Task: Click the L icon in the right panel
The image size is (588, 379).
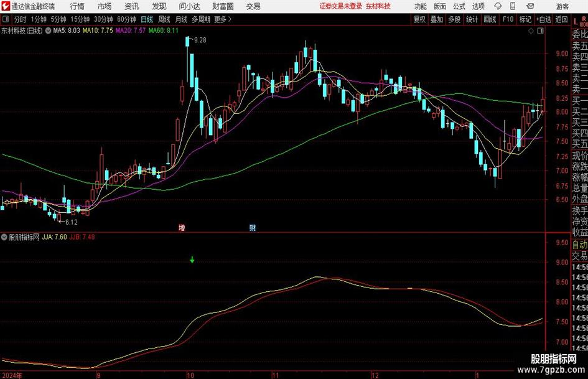Action: click(576, 22)
